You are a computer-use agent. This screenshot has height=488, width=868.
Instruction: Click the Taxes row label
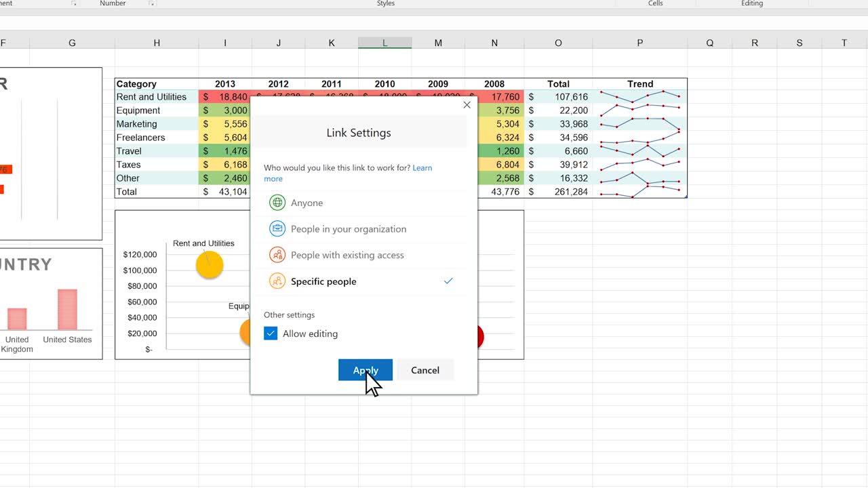(157, 165)
